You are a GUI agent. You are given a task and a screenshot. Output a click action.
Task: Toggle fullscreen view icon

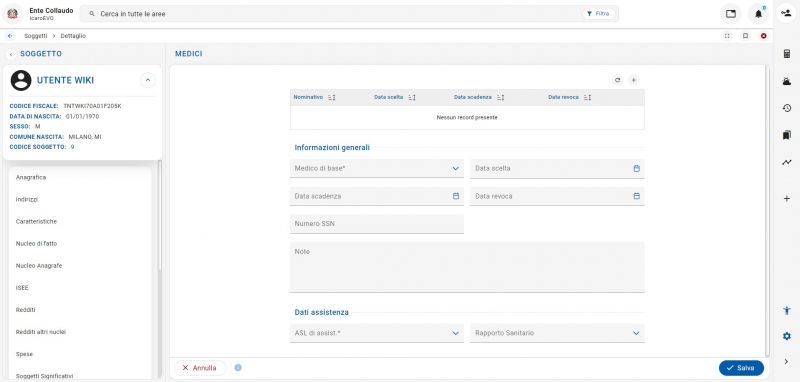727,36
